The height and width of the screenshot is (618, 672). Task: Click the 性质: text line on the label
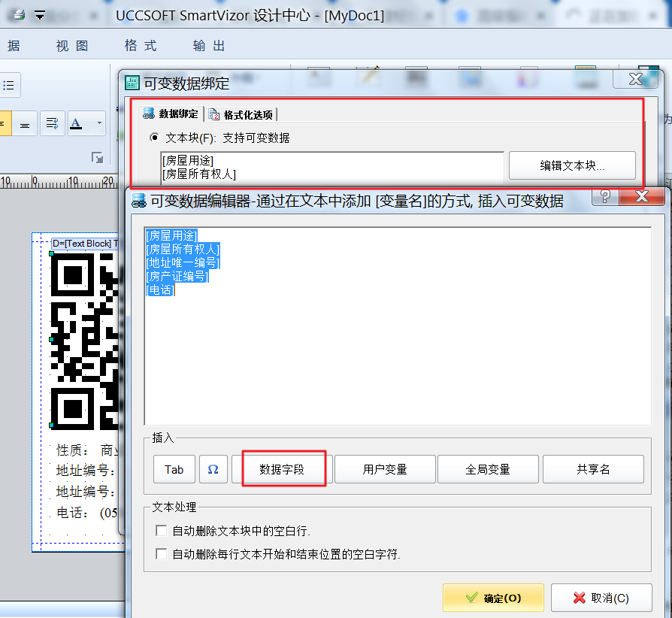tap(87, 450)
